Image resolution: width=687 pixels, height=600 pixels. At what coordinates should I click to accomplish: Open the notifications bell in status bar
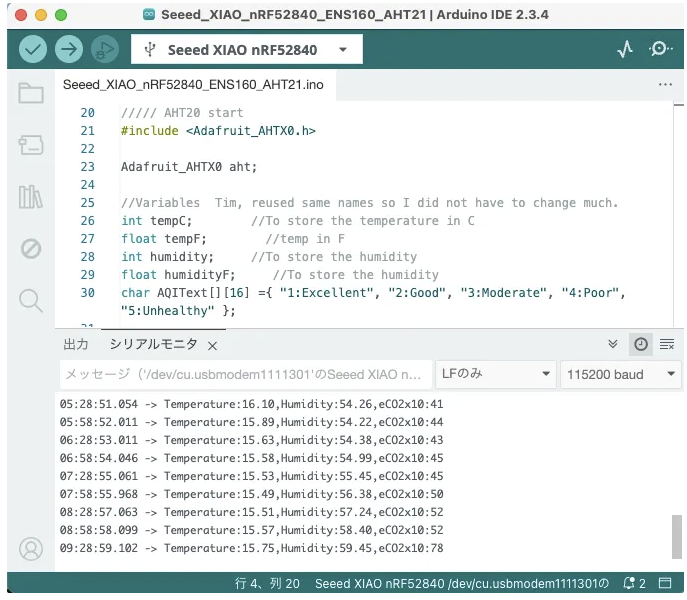pos(629,583)
